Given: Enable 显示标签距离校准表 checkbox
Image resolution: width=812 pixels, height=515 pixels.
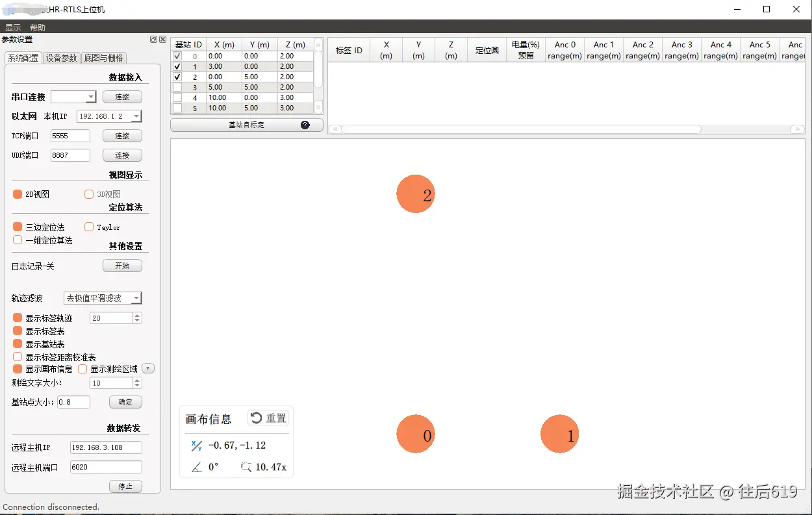Looking at the screenshot, I should click(x=18, y=357).
